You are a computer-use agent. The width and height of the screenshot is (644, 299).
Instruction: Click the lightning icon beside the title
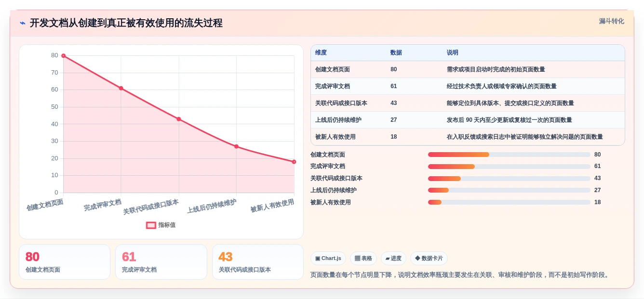point(23,23)
